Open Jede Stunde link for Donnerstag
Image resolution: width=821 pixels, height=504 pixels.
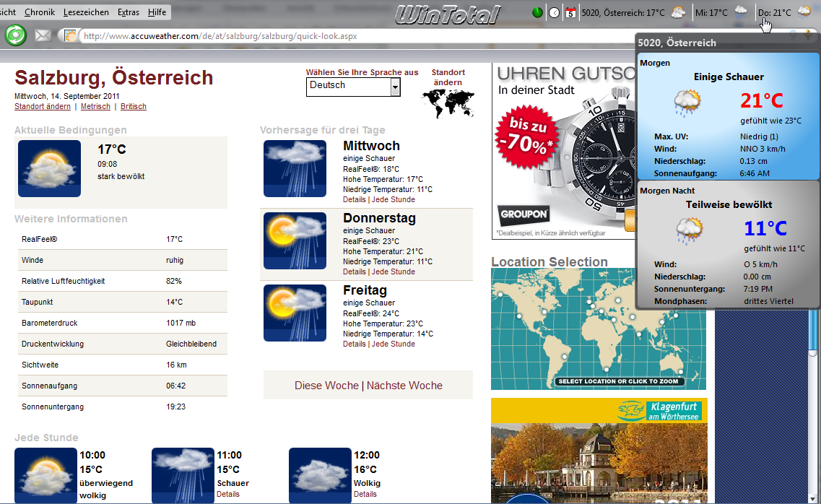click(x=394, y=271)
